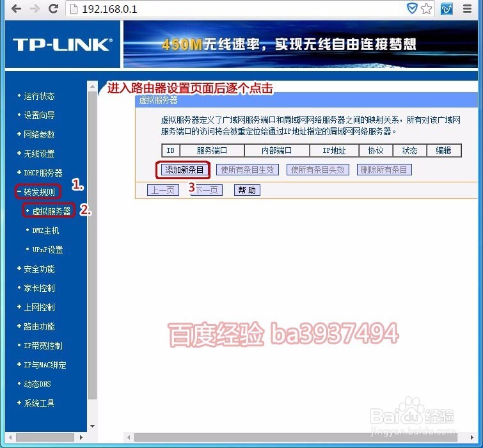Click the browser back arrow
483x448 pixels.
pos(16,8)
